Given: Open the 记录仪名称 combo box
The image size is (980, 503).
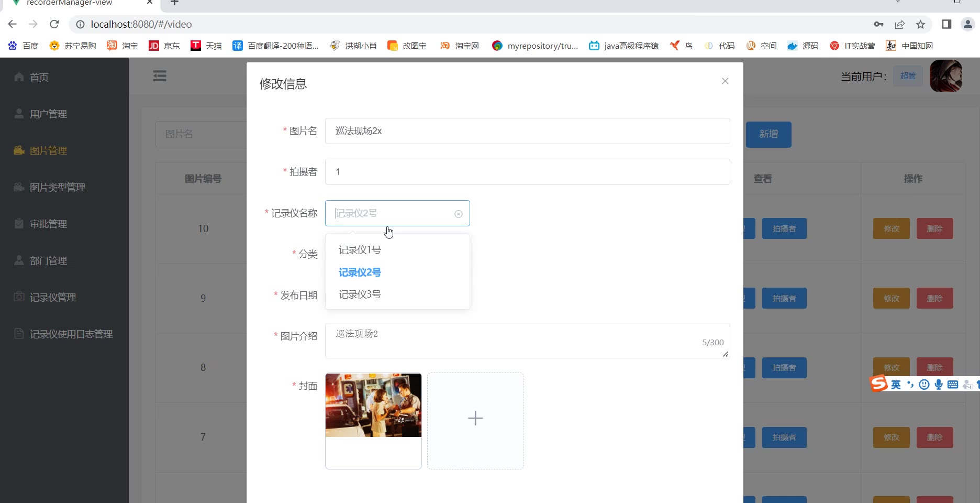Looking at the screenshot, I should 397,213.
